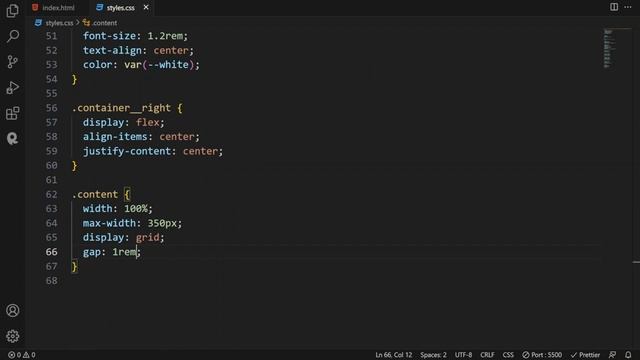640x360 pixels.
Task: Open the More Actions ellipsis menu
Action: 628,7
